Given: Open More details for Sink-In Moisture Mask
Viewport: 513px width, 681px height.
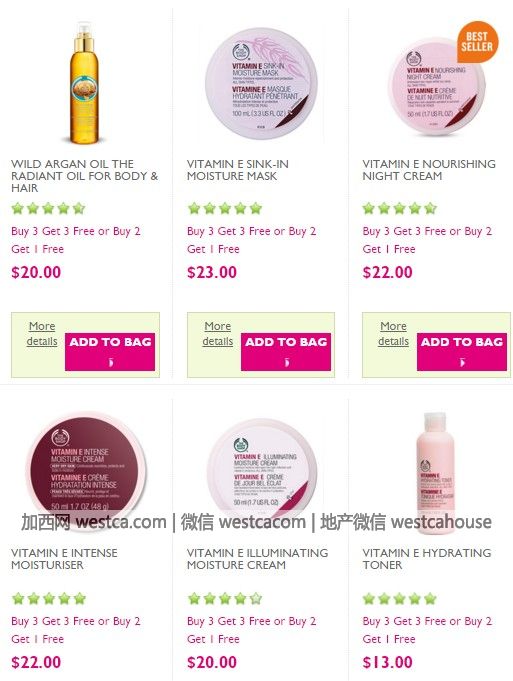Looking at the screenshot, I should click(x=218, y=334).
